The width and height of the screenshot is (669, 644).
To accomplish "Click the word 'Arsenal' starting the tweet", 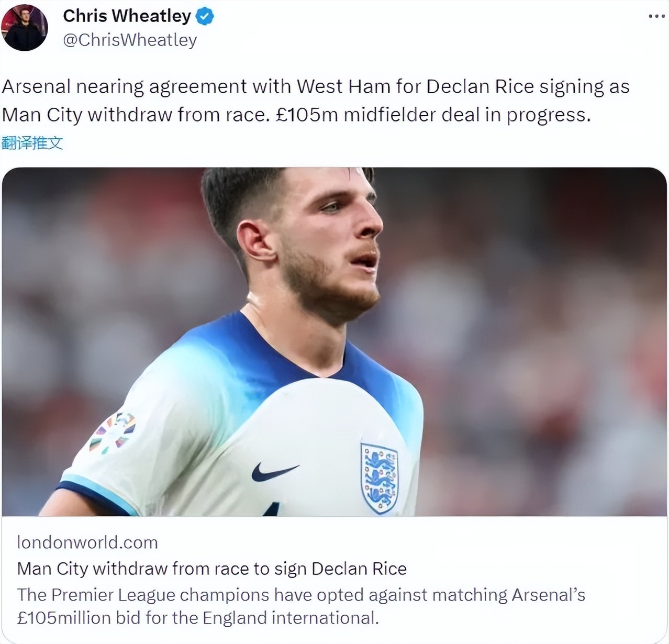I will click(x=36, y=86).
